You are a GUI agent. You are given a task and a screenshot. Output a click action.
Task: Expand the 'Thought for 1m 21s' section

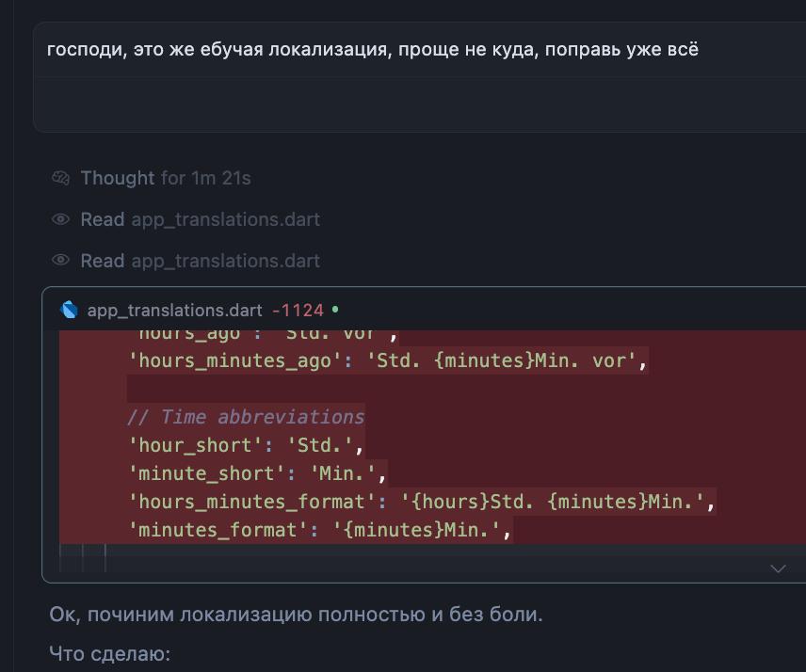(x=166, y=178)
